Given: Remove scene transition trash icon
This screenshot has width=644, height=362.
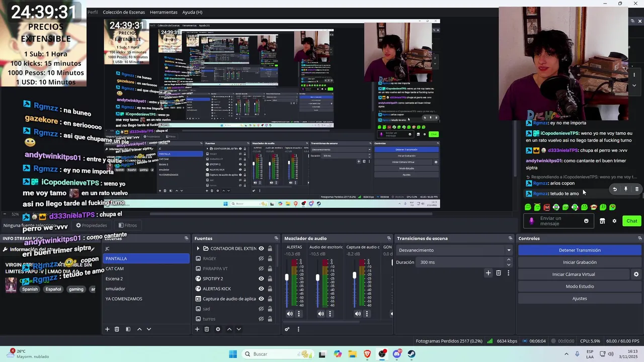Looking at the screenshot, I should 499,273.
